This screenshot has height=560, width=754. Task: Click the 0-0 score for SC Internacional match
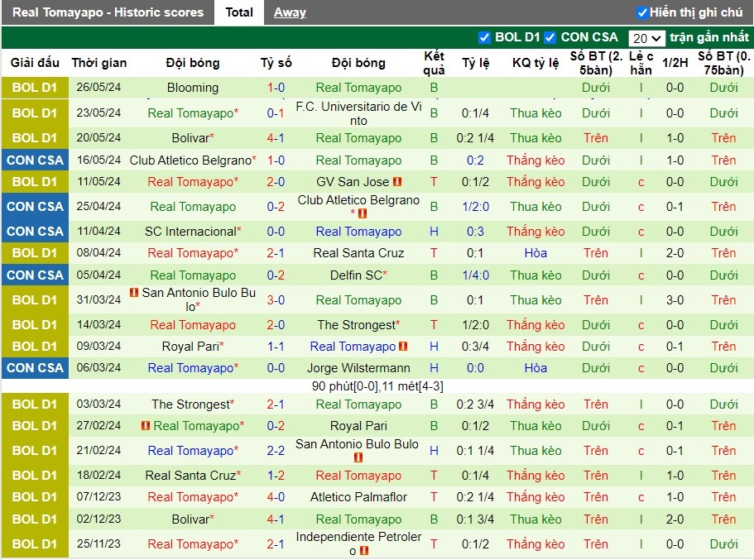276,232
